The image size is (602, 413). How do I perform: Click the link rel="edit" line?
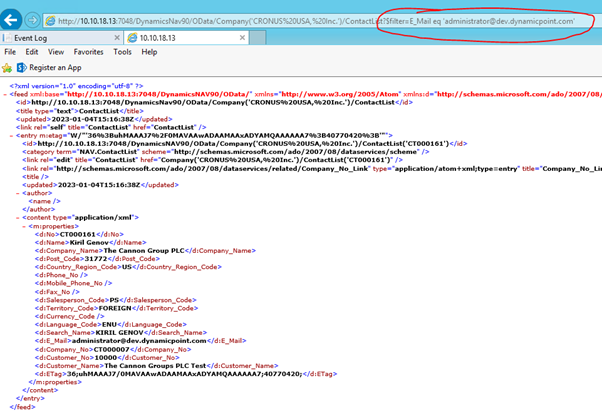[x=212, y=160]
